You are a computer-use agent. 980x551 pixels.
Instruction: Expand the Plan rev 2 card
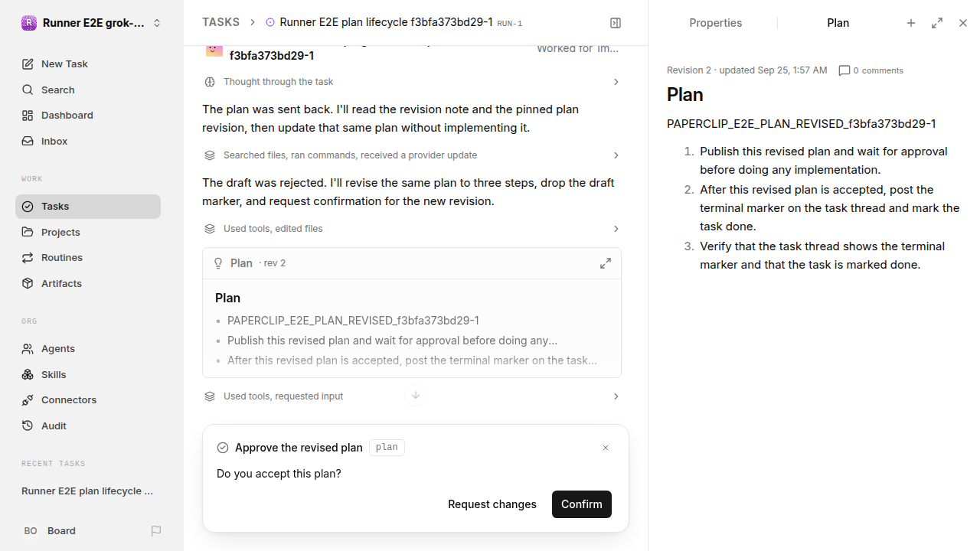[606, 263]
